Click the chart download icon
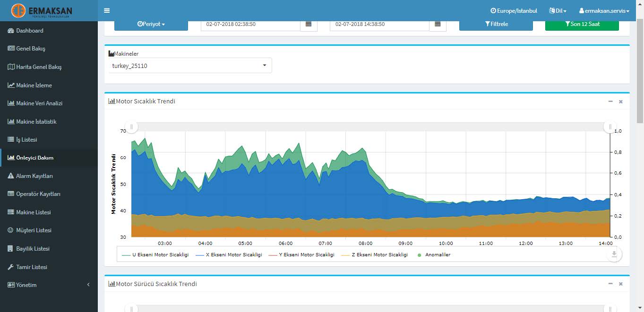 [x=614, y=254]
